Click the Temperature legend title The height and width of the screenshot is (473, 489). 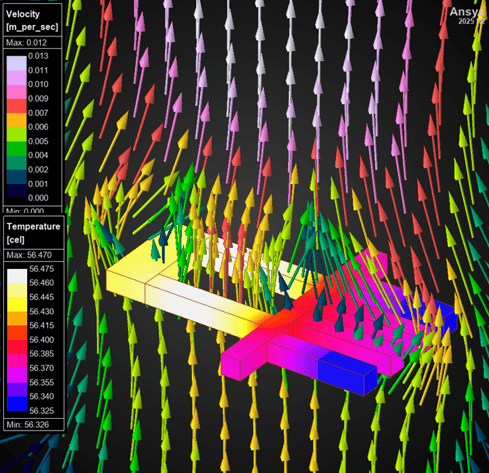[33, 226]
